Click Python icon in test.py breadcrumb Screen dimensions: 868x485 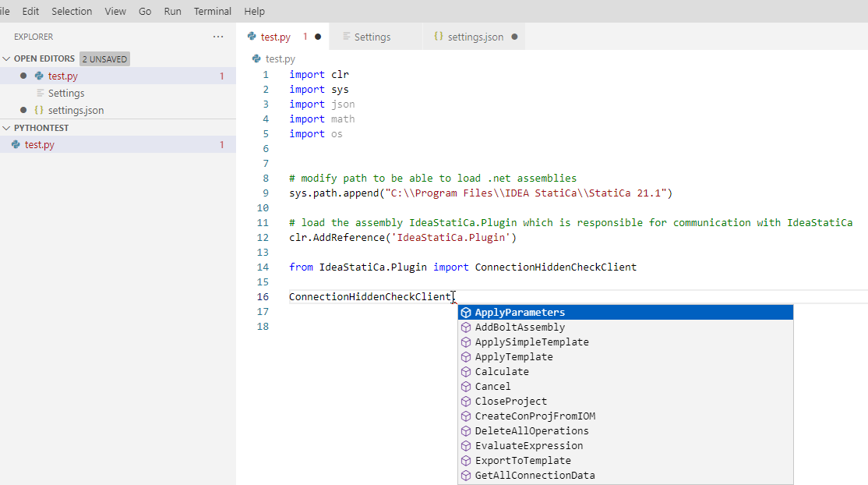tap(256, 58)
